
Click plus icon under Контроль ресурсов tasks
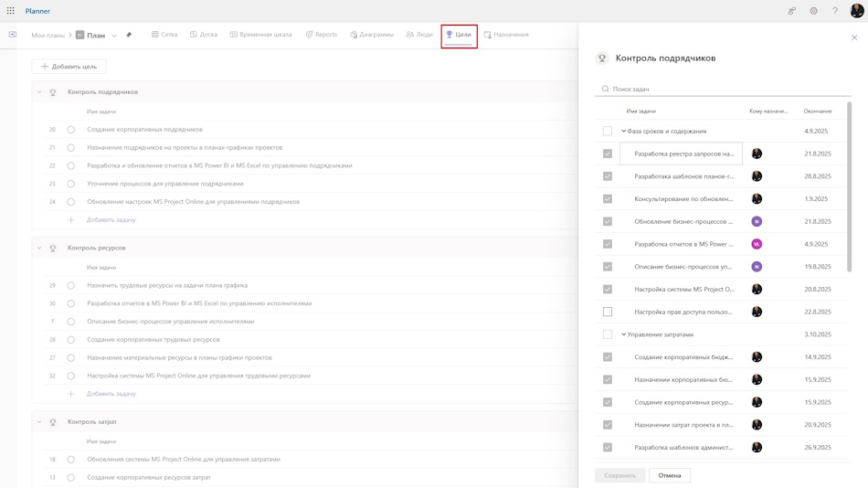click(71, 394)
